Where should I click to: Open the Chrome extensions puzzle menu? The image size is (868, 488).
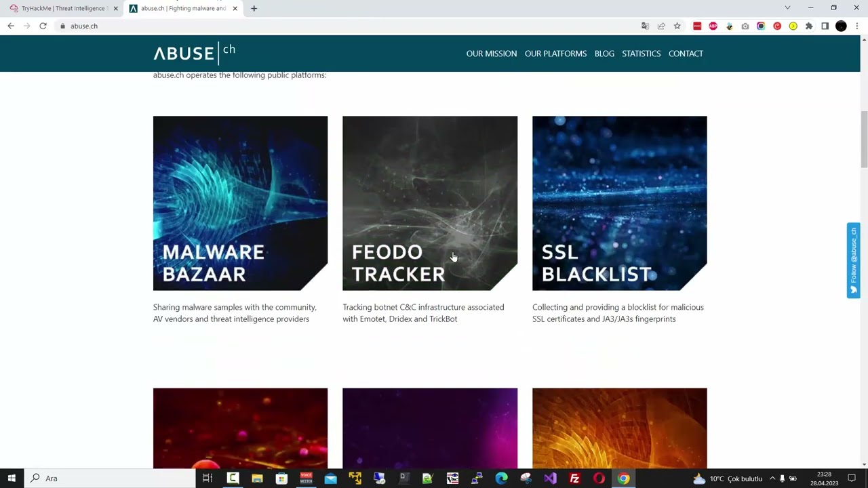click(809, 26)
